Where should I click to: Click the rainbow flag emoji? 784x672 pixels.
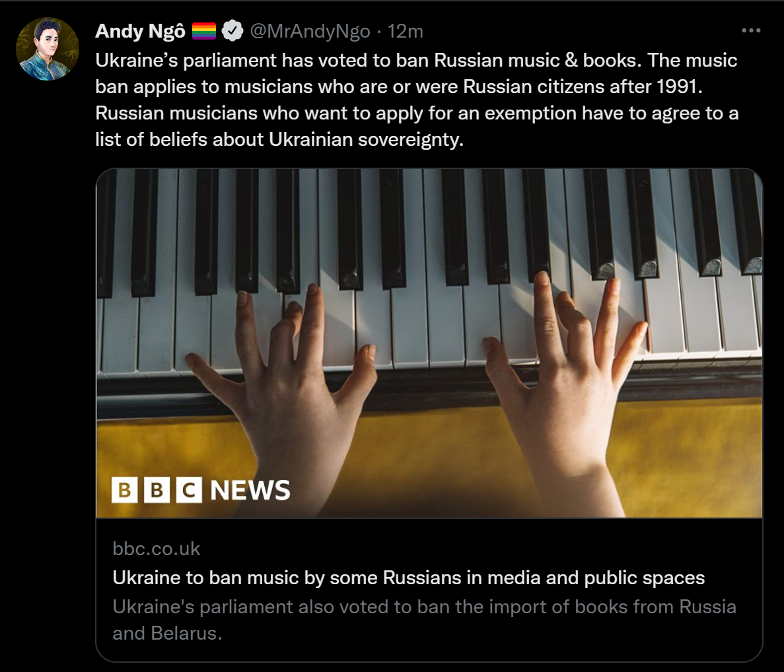[204, 31]
